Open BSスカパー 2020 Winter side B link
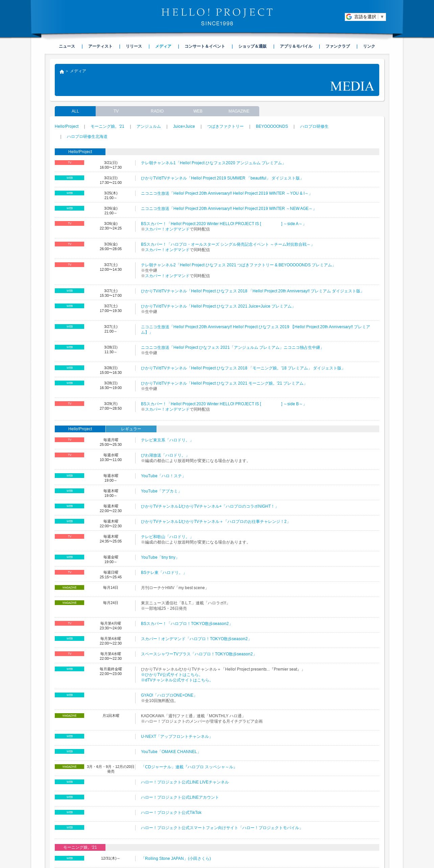434x868 pixels. click(223, 404)
